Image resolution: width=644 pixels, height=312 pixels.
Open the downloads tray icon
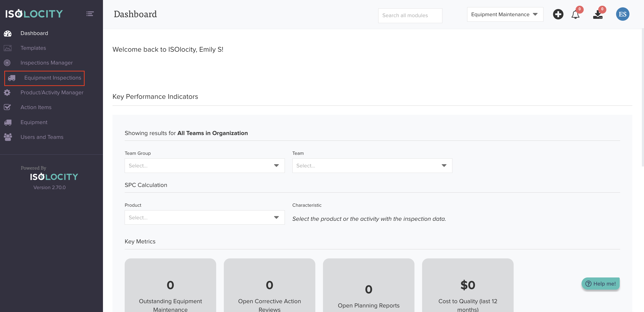pyautogui.click(x=598, y=15)
